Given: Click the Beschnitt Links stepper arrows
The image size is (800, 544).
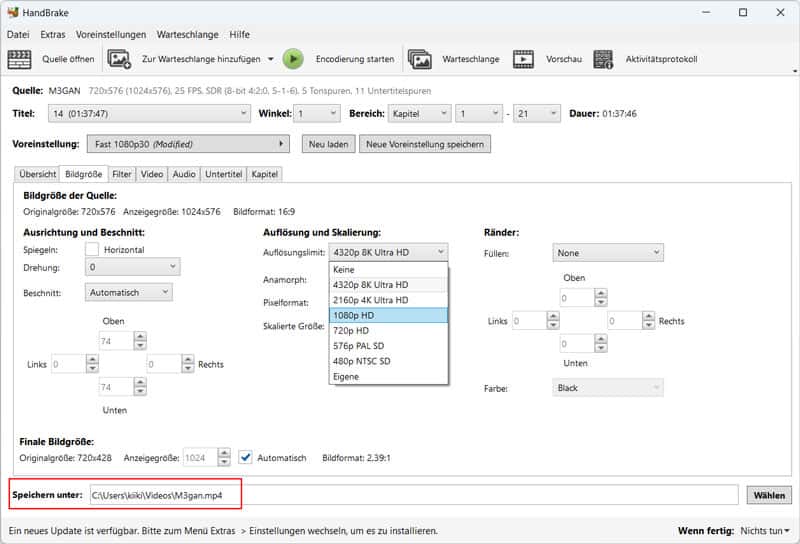Looking at the screenshot, I should coord(92,364).
